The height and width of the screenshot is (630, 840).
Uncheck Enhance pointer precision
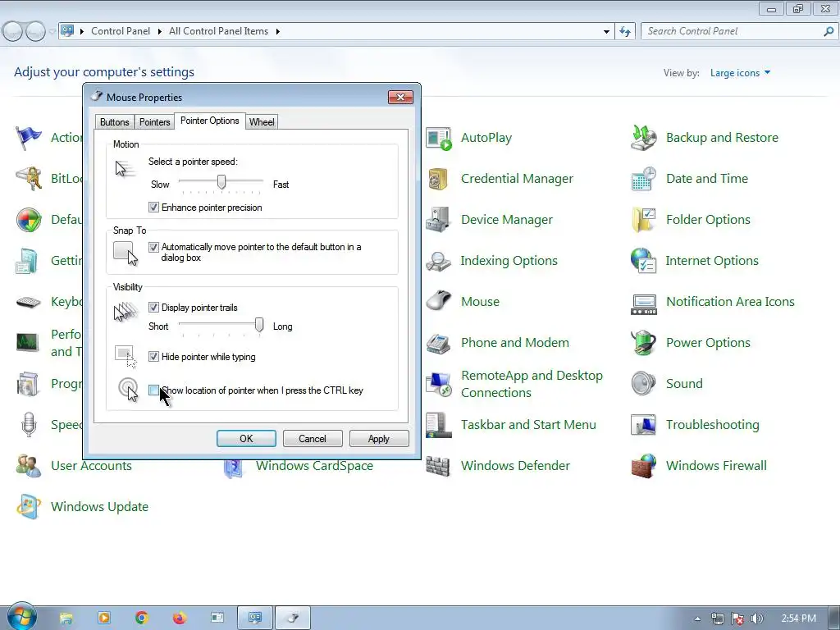[153, 208]
